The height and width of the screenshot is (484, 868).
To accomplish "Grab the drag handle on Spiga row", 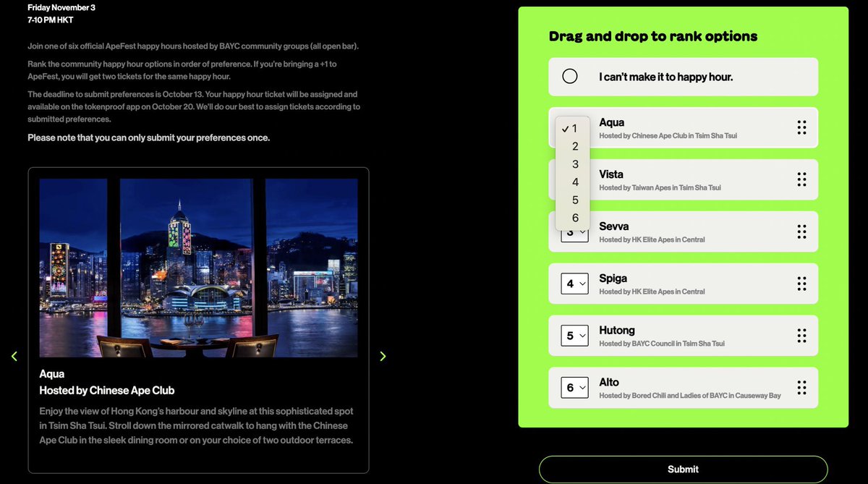I will (x=801, y=284).
